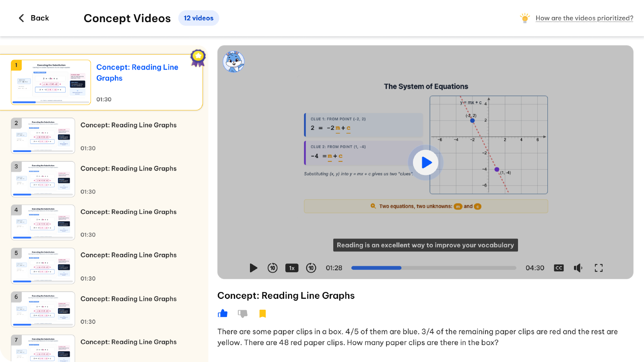644x362 pixels.
Task: Click the lightbulb hint icon
Action: 524,18
